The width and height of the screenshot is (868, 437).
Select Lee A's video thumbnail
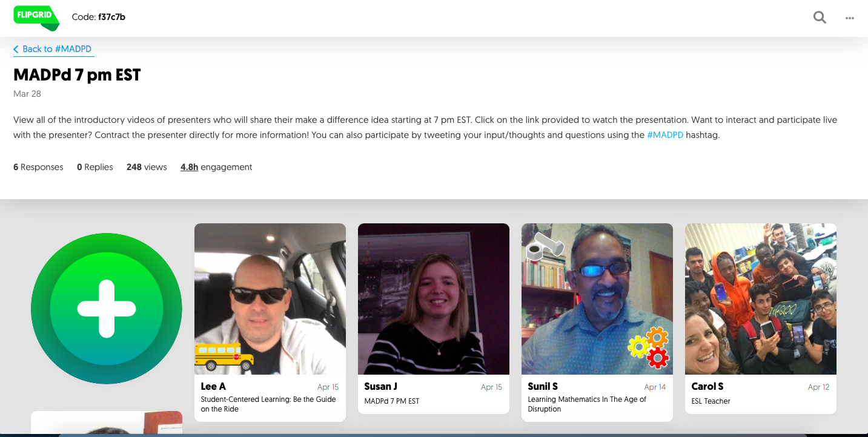point(270,298)
